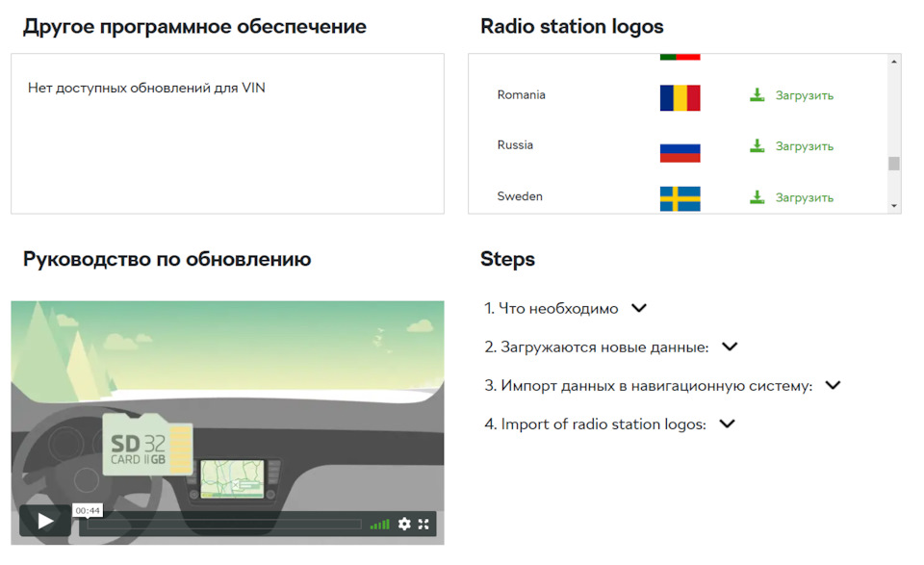Select the Sweden country label

[520, 196]
